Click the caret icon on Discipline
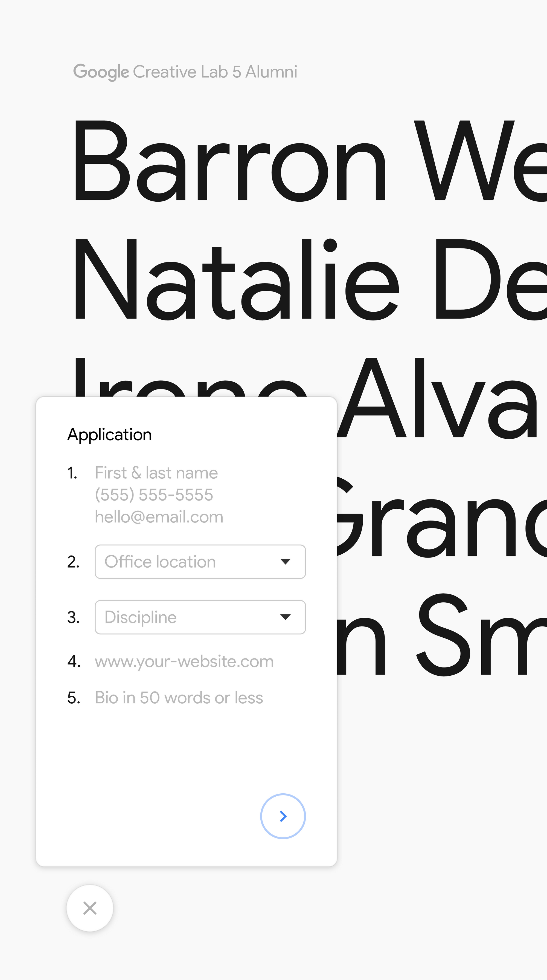 click(286, 617)
